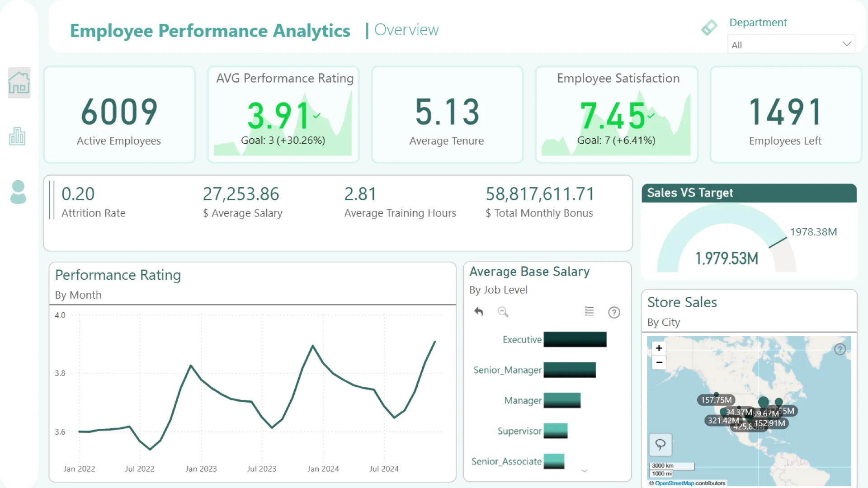This screenshot has width=868, height=488.
Task: Activate the lasso select tool on map
Action: (660, 445)
